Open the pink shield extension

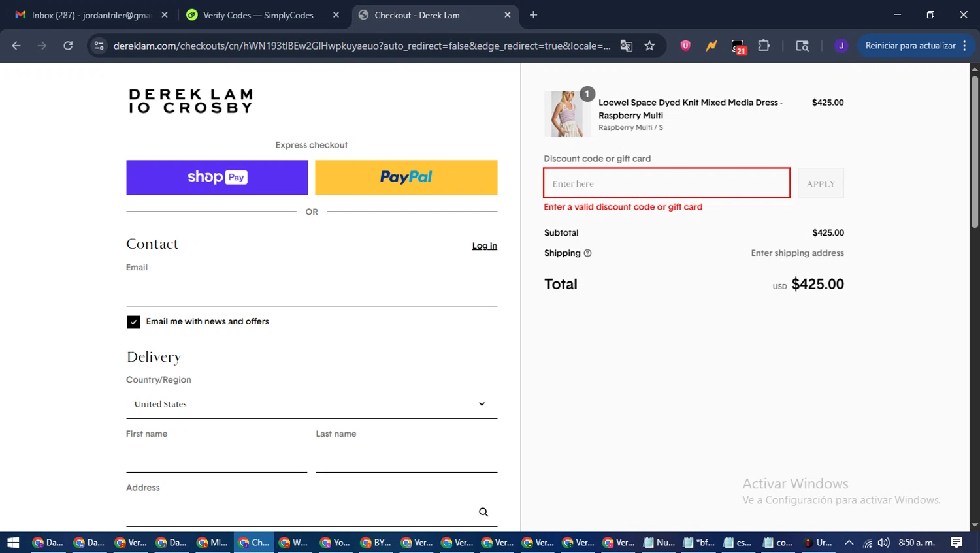click(685, 46)
